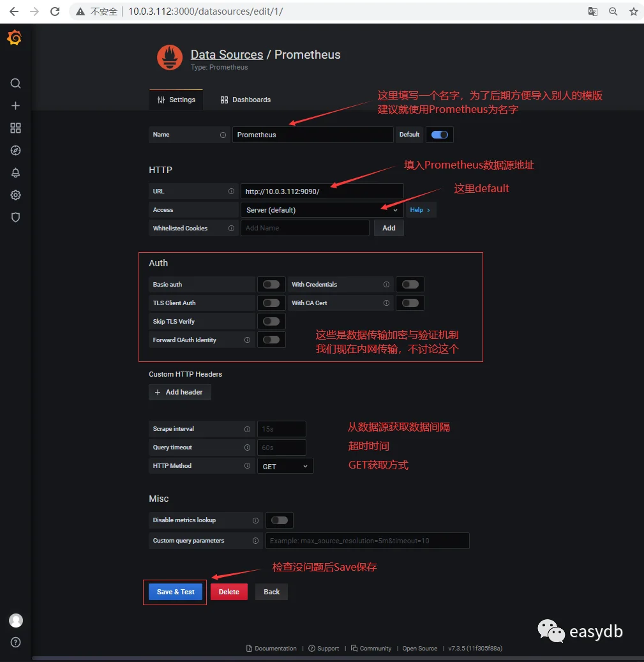This screenshot has height=662, width=644.
Task: Click the browser forward arrow
Action: (34, 11)
